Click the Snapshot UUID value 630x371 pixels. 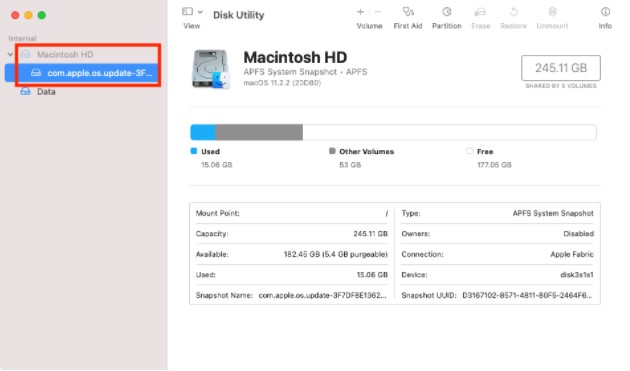tap(527, 295)
